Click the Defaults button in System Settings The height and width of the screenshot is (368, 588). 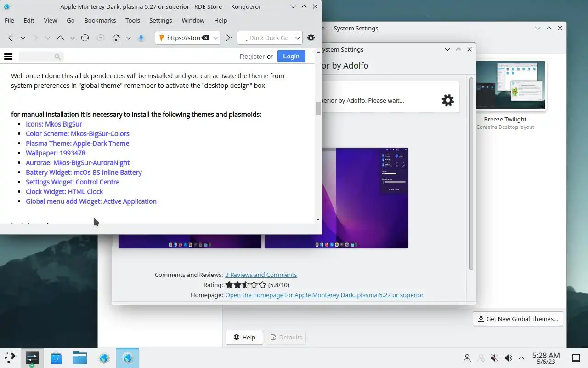click(x=286, y=337)
